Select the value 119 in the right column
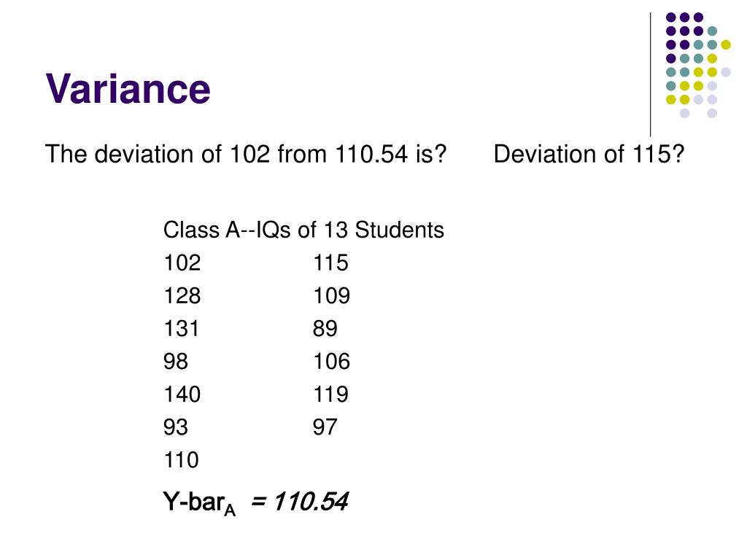 [x=330, y=394]
